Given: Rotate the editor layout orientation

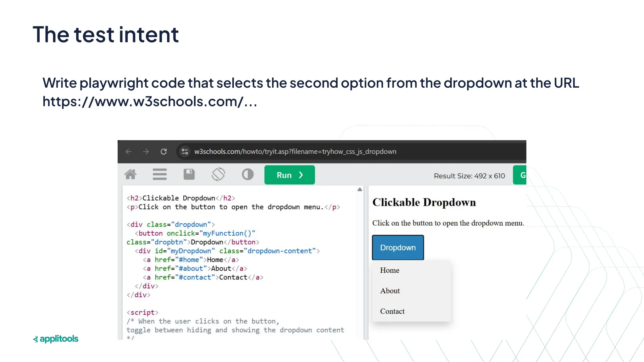Looking at the screenshot, I should pos(218,174).
